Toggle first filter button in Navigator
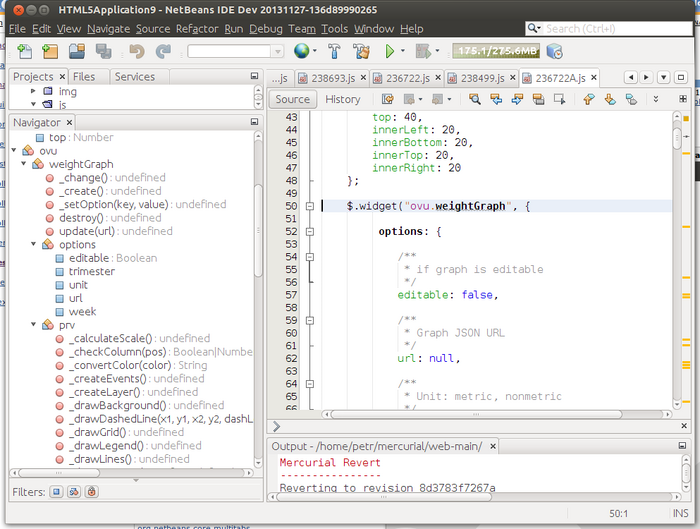700x529 pixels. [x=56, y=492]
